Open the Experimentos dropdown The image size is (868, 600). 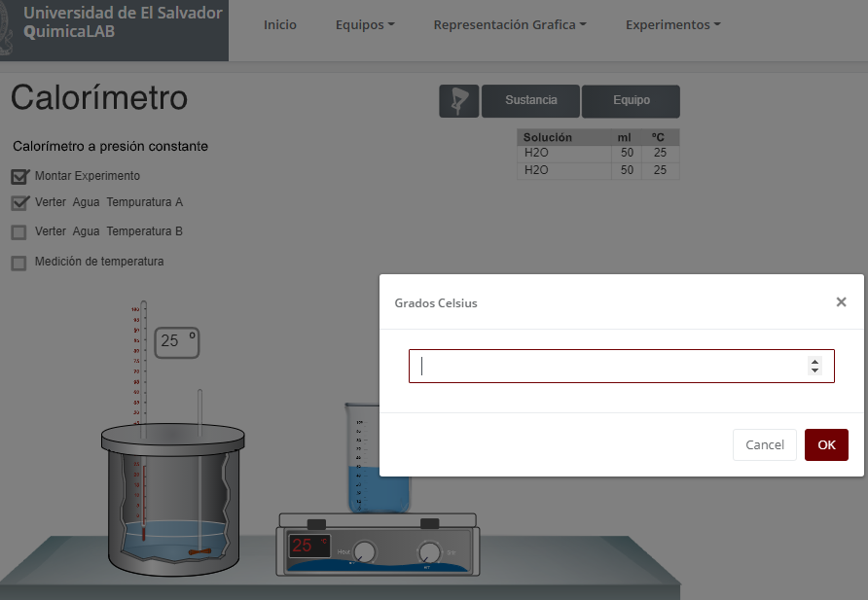[x=672, y=25]
